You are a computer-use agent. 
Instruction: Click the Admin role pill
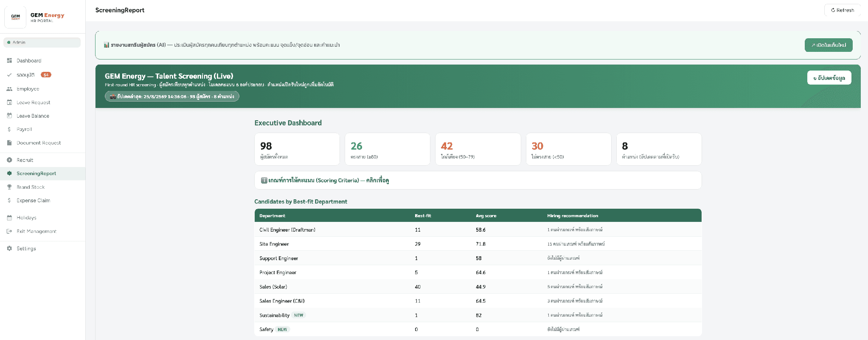coord(42,42)
